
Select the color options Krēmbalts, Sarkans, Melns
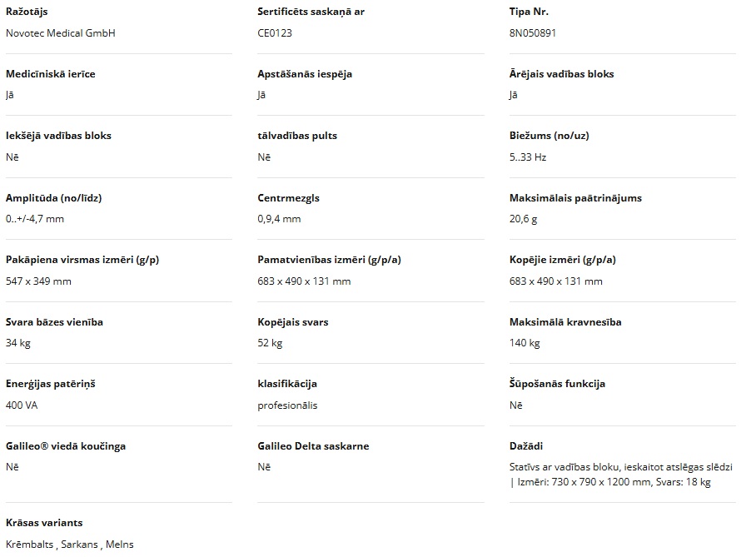click(x=70, y=545)
